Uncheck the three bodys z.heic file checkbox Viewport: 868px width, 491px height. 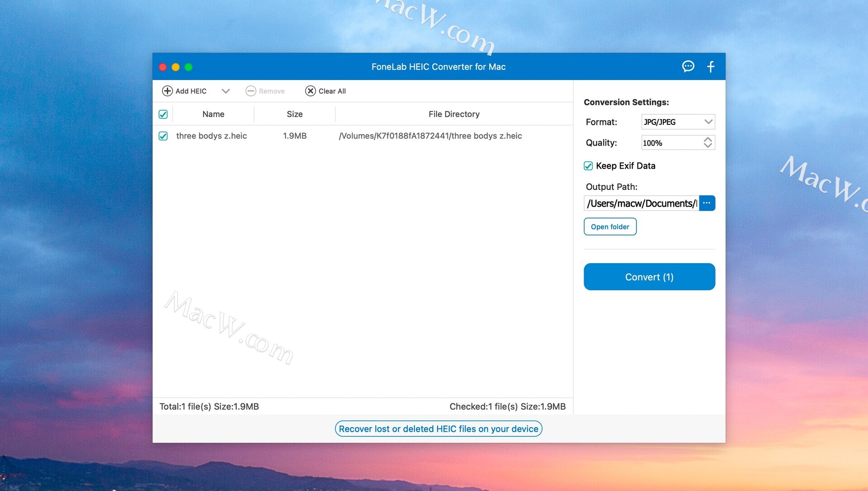pos(163,136)
